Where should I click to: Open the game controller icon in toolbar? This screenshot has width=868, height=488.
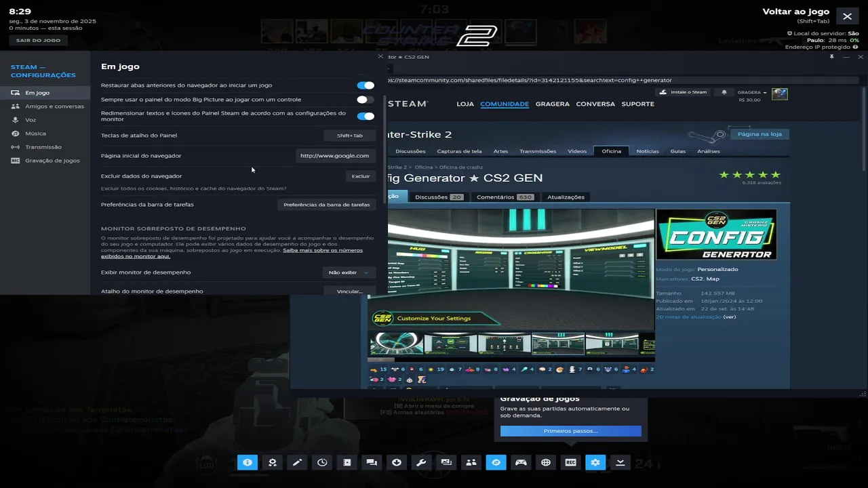pos(521,462)
